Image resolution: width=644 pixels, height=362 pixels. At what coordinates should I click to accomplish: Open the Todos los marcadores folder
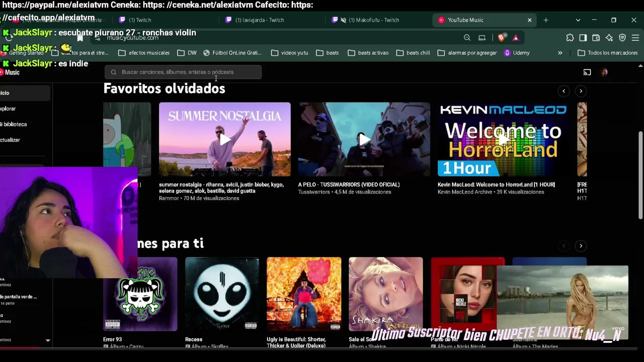pos(607,53)
